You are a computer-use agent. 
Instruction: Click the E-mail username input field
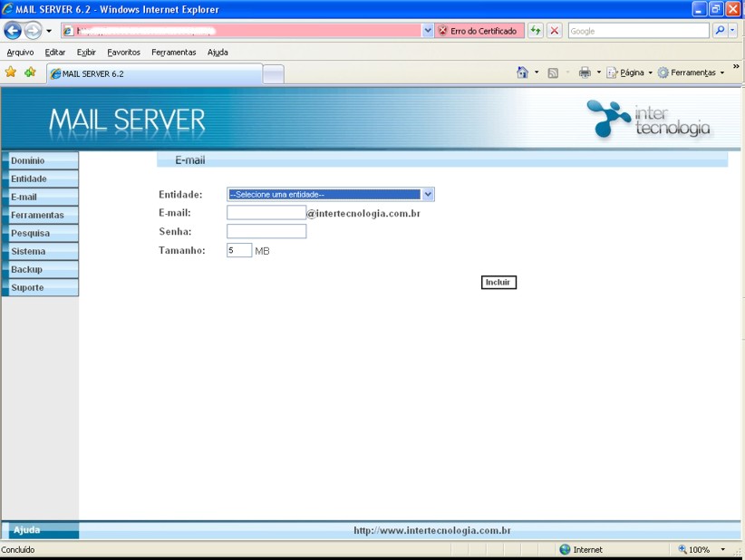coord(266,212)
